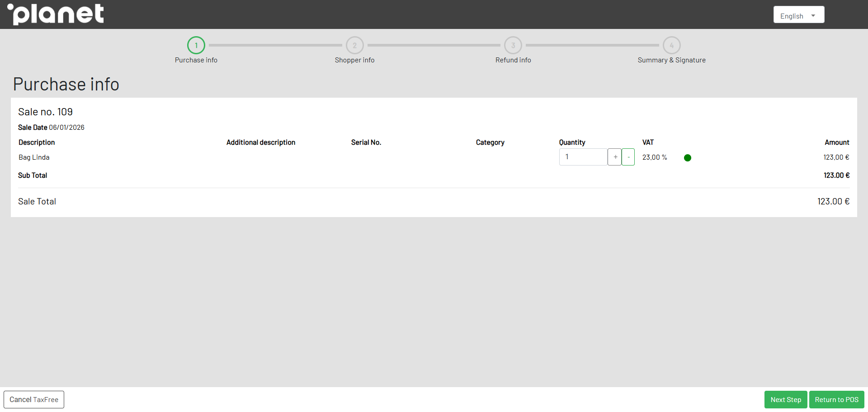Click the Bag Linda row amount 123.00 €

click(x=836, y=157)
